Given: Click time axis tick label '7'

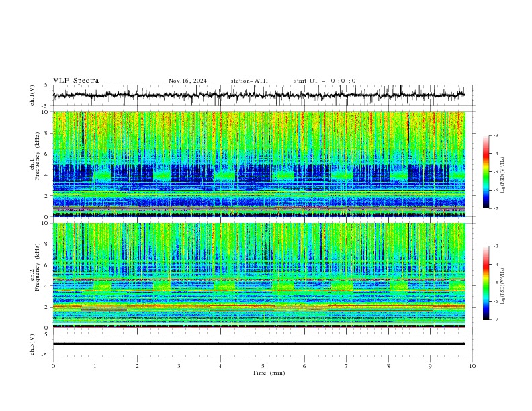Looking at the screenshot, I should pyautogui.click(x=347, y=366).
